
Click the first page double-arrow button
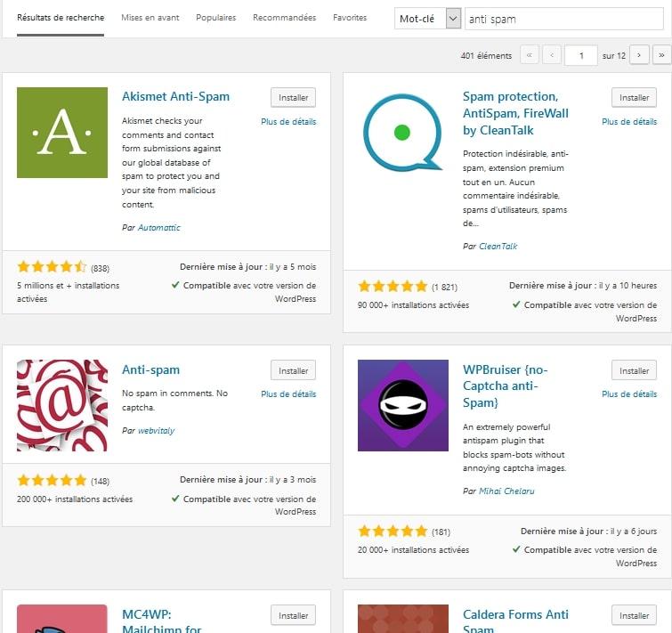tap(530, 55)
